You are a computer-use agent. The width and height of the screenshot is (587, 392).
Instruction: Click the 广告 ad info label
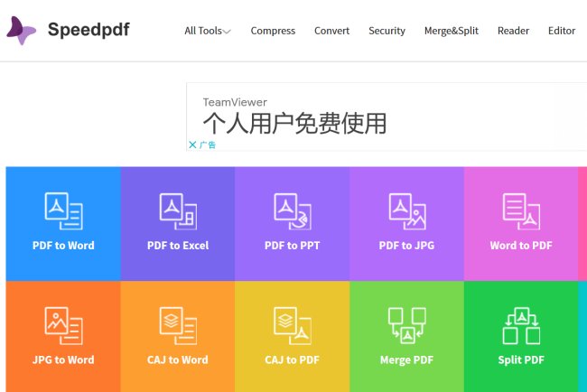208,145
